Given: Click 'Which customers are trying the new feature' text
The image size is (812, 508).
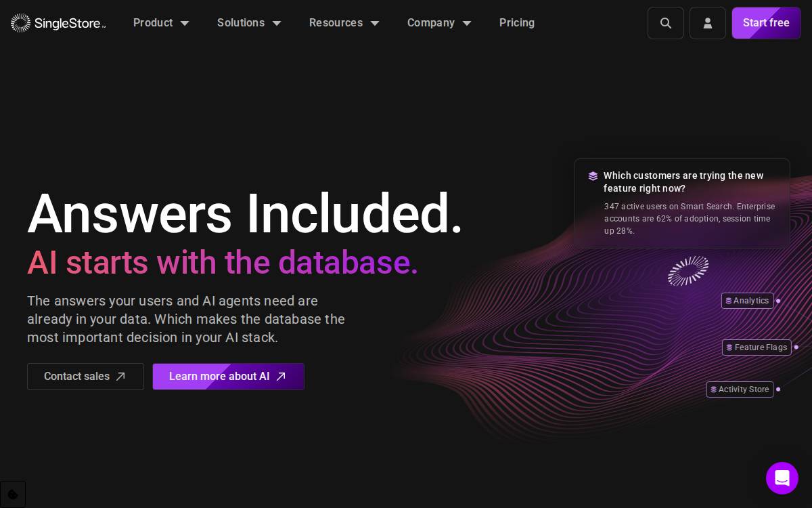Looking at the screenshot, I should coord(683,182).
